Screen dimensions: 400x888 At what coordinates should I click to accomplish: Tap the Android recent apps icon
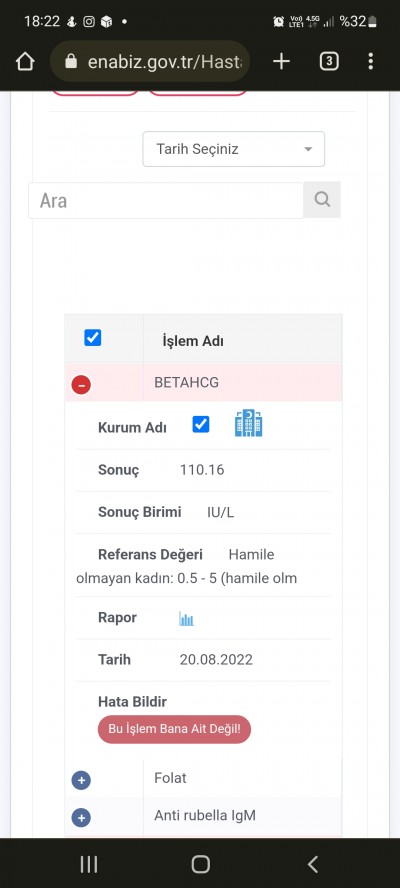(88, 864)
